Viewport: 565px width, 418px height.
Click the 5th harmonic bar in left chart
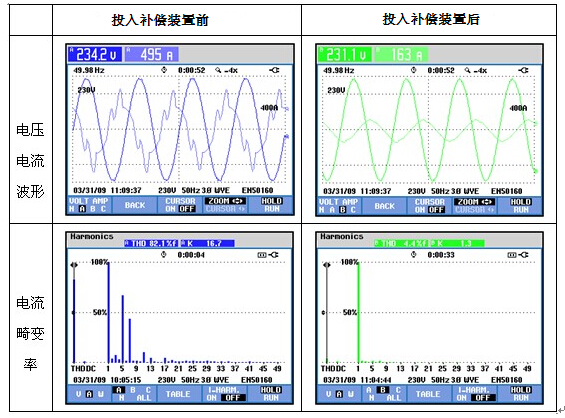[123, 329]
